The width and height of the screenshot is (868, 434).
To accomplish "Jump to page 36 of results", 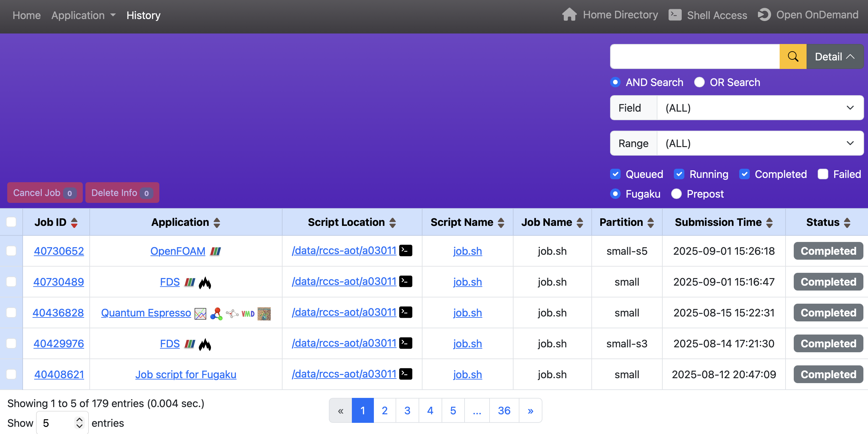I will tap(504, 410).
